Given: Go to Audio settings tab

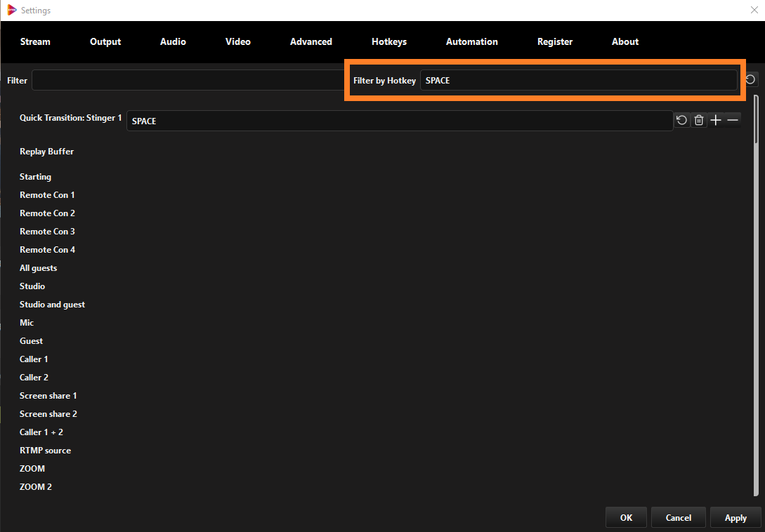Looking at the screenshot, I should 174,41.
